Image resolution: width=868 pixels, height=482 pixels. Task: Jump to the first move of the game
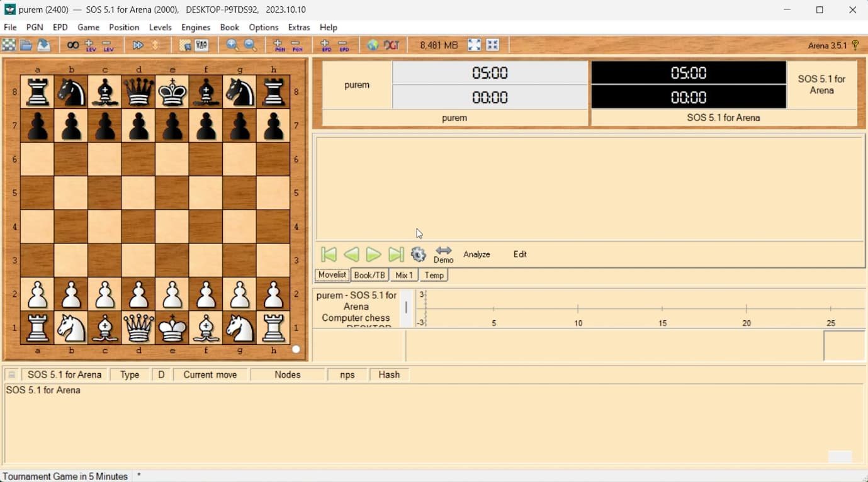(329, 254)
